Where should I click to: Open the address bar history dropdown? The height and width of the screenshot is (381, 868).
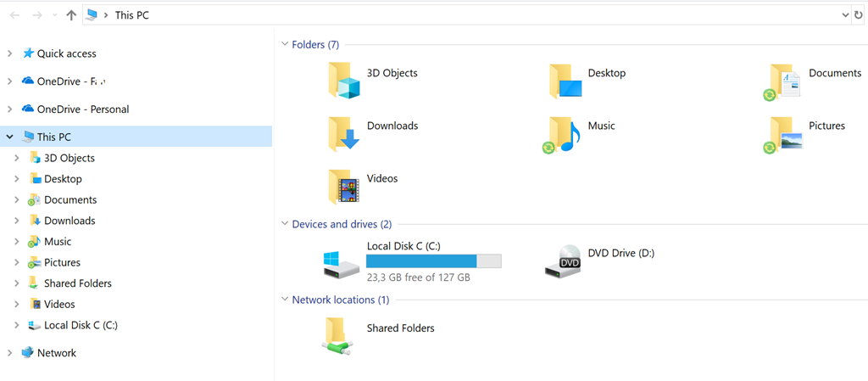845,15
